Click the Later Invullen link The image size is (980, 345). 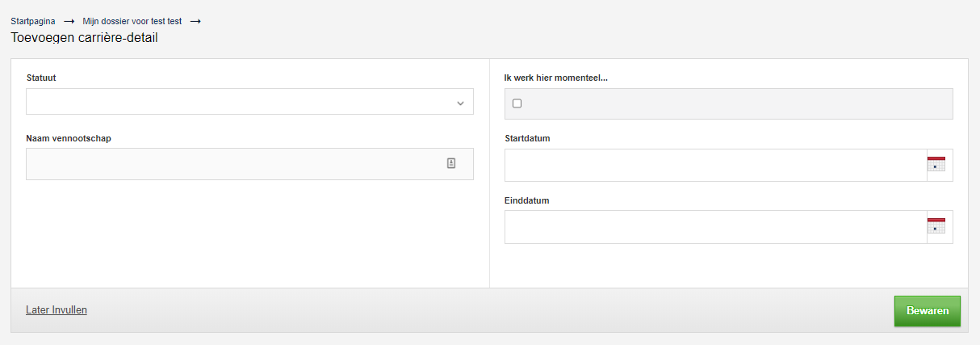pyautogui.click(x=57, y=309)
